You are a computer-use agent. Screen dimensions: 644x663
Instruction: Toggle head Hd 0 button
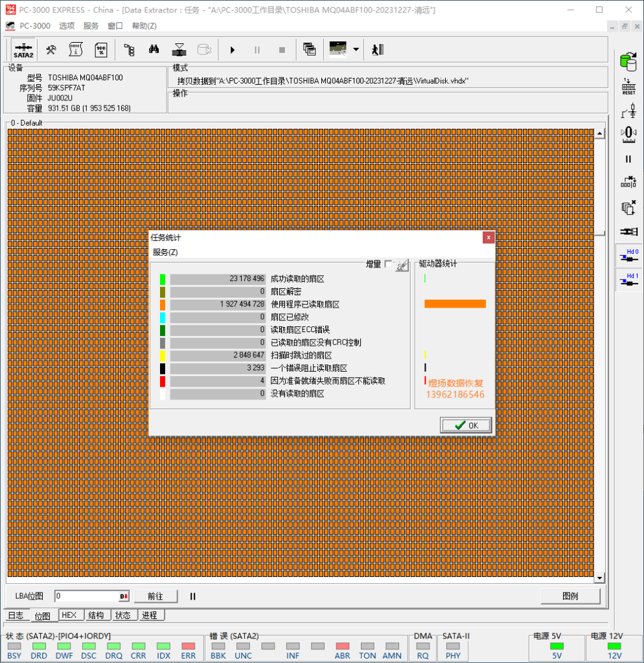[x=628, y=255]
